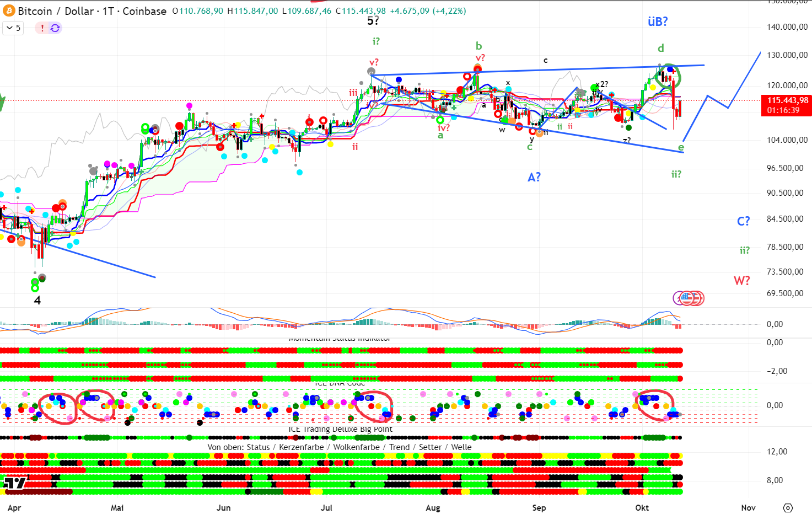Select the blue 'A?' wave annotation
This screenshot has height=514, width=812.
pos(534,177)
